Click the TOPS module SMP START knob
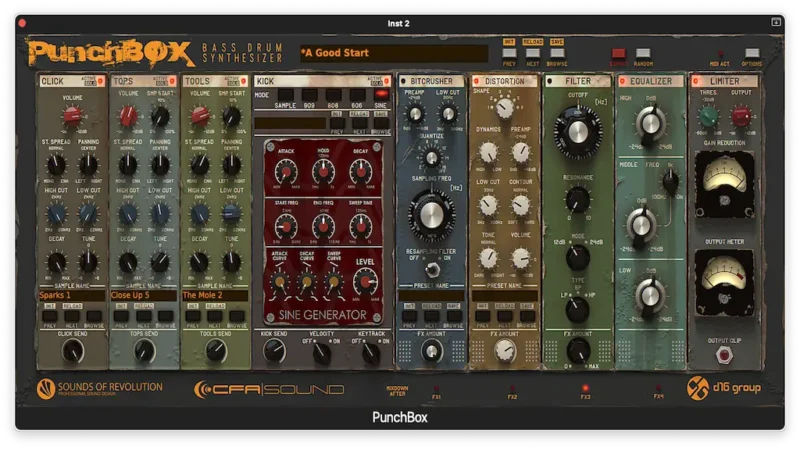The height and width of the screenshot is (450, 800). pyautogui.click(x=160, y=117)
